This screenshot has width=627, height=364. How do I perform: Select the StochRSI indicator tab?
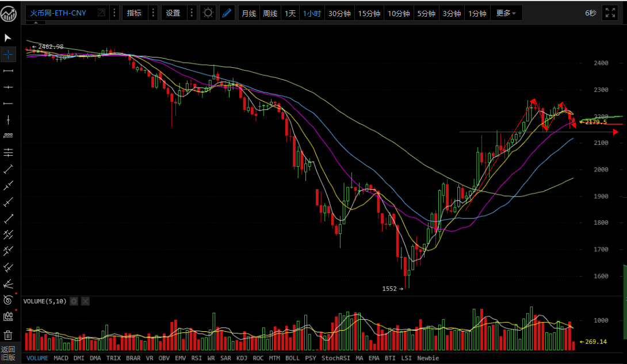[x=335, y=358]
